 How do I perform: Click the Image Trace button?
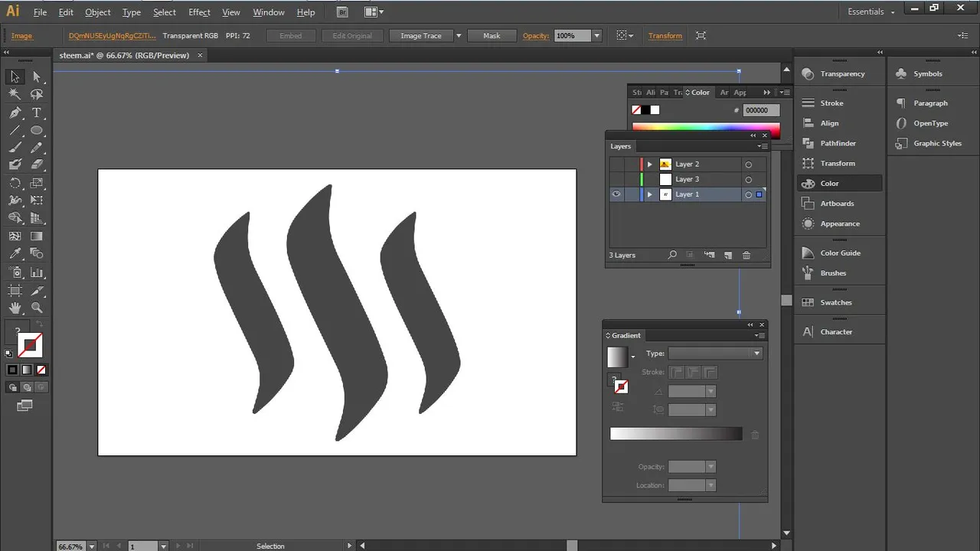(x=421, y=36)
